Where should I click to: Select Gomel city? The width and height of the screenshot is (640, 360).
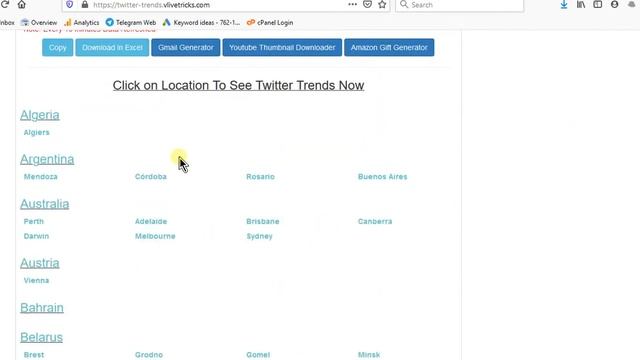[258, 355]
